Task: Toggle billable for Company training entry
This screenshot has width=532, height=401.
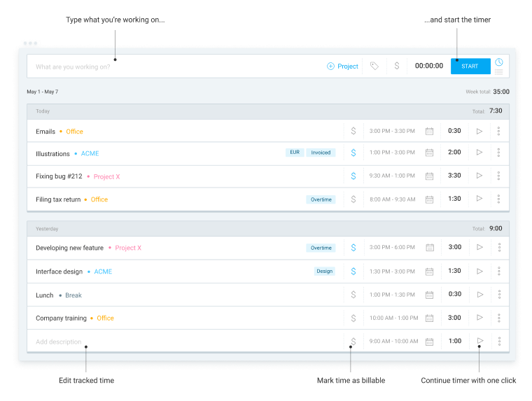Action: (x=353, y=318)
